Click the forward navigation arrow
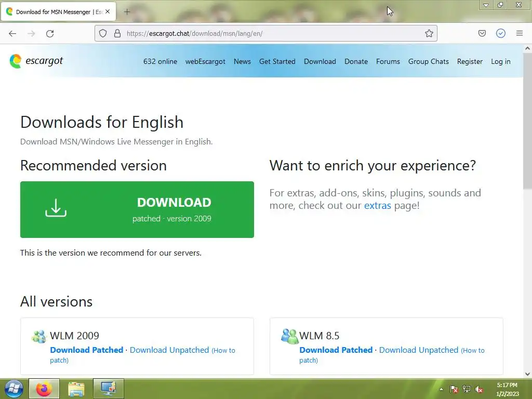The image size is (532, 399). coord(31,34)
